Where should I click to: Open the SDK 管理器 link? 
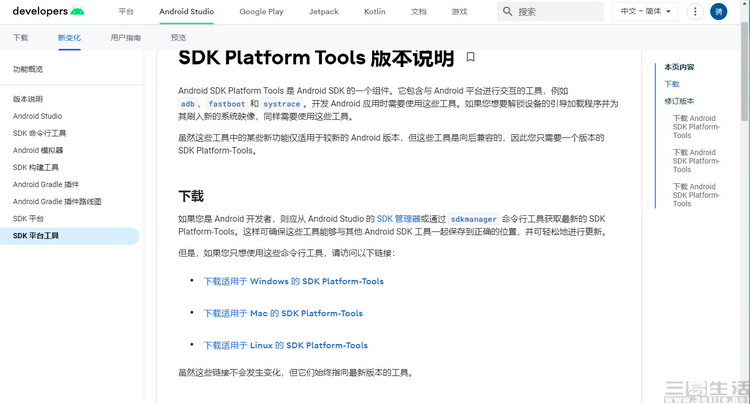tap(398, 219)
